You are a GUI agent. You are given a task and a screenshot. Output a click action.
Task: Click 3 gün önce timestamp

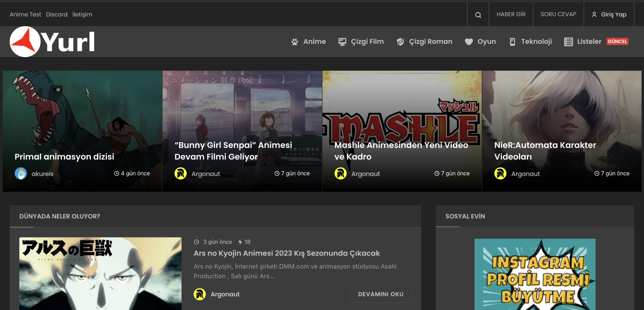(218, 242)
